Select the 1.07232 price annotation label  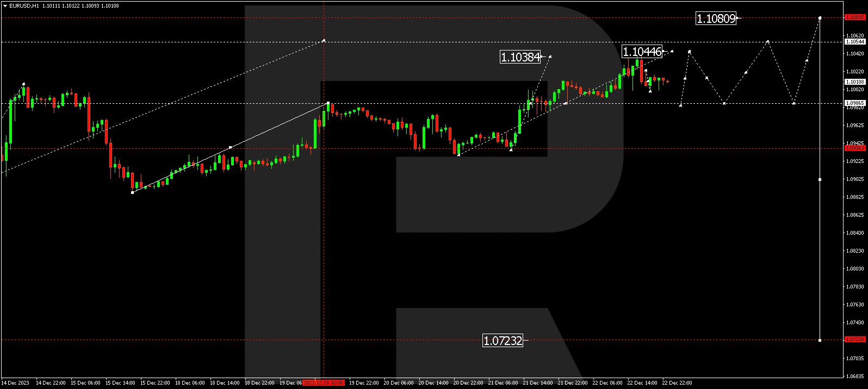(503, 341)
